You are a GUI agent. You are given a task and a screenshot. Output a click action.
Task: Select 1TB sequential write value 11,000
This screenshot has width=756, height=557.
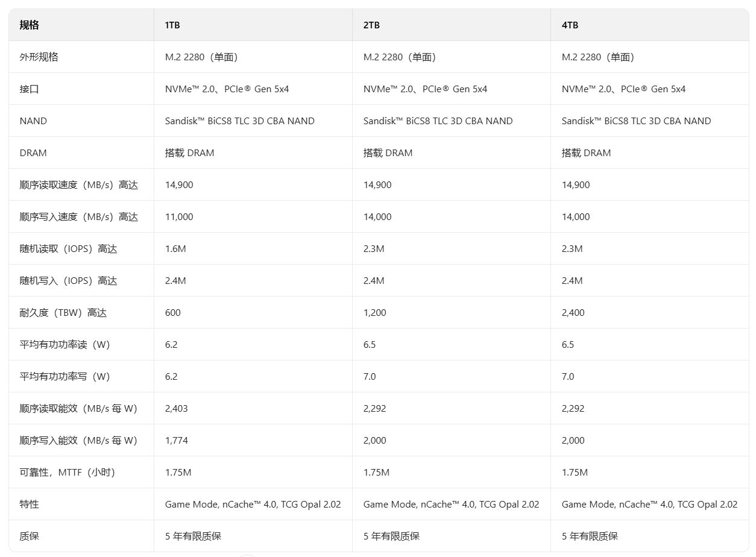coord(179,216)
